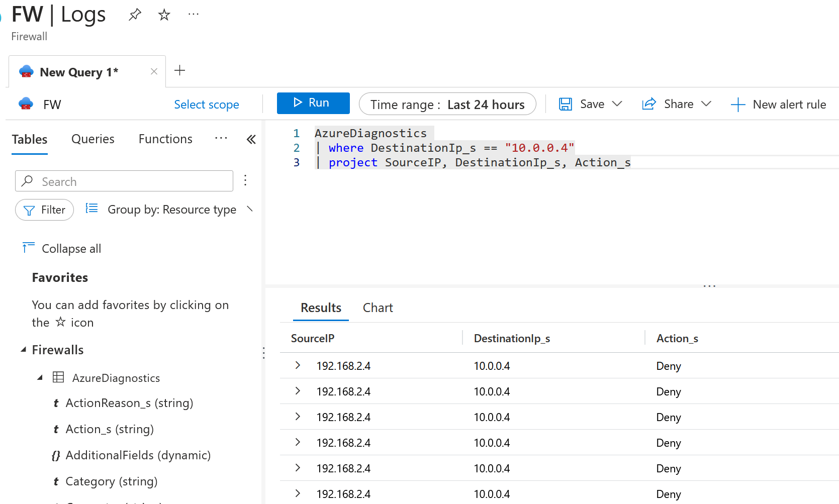This screenshot has width=839, height=504.
Task: Click query line 1 AzureDiagnostics
Action: tap(370, 133)
